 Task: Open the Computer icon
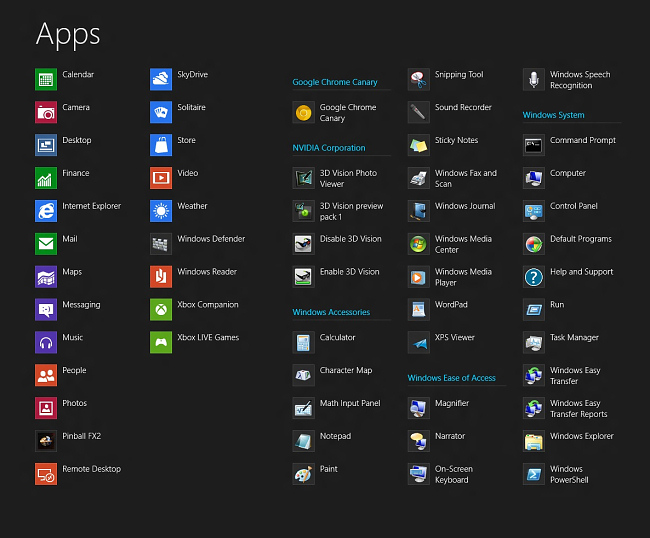534,178
